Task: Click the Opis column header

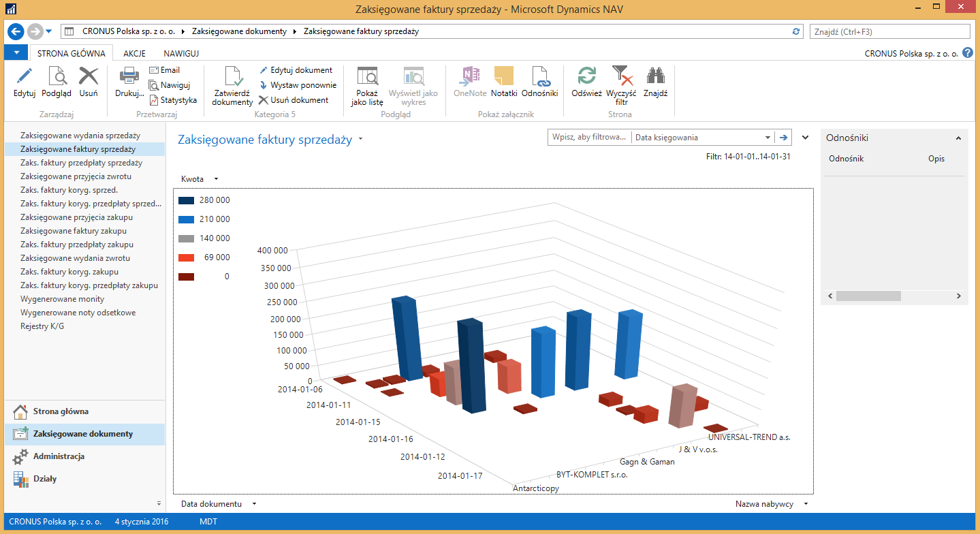Action: pos(936,159)
